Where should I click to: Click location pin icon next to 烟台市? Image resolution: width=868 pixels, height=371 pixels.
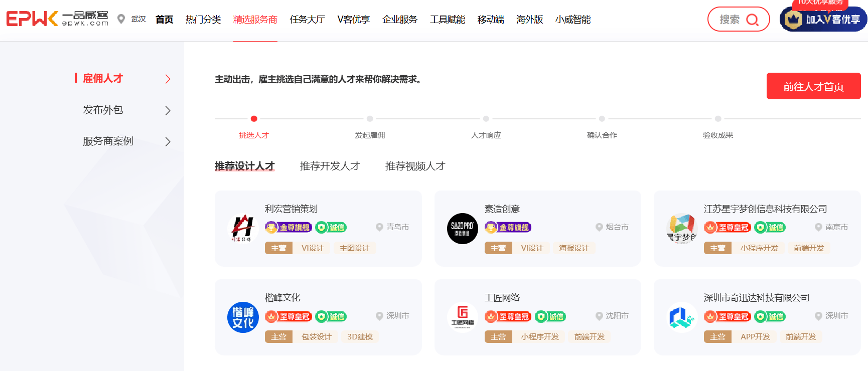coord(599,227)
